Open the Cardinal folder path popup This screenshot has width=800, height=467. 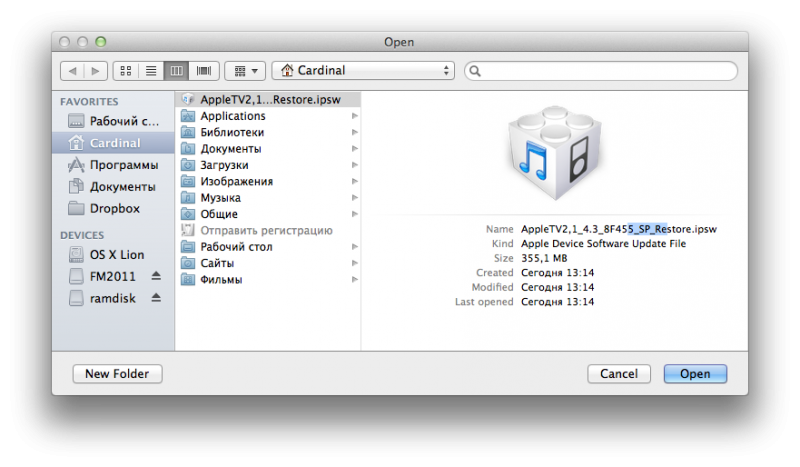tap(362, 71)
